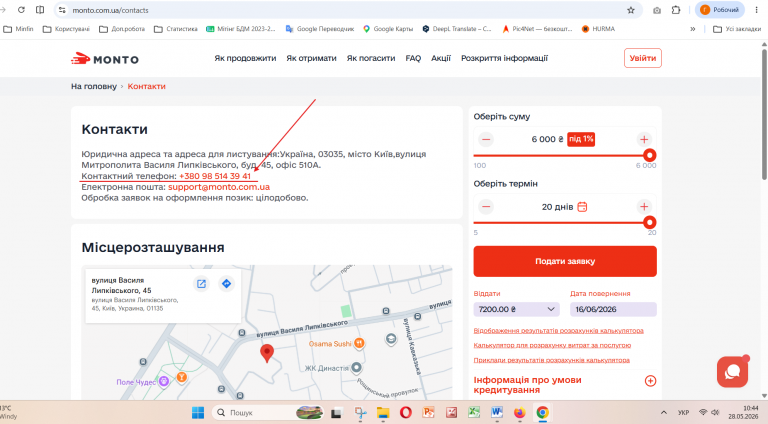Image resolution: width=768 pixels, height=424 pixels.
Task: Open the Усі закладки folder
Action: click(737, 29)
